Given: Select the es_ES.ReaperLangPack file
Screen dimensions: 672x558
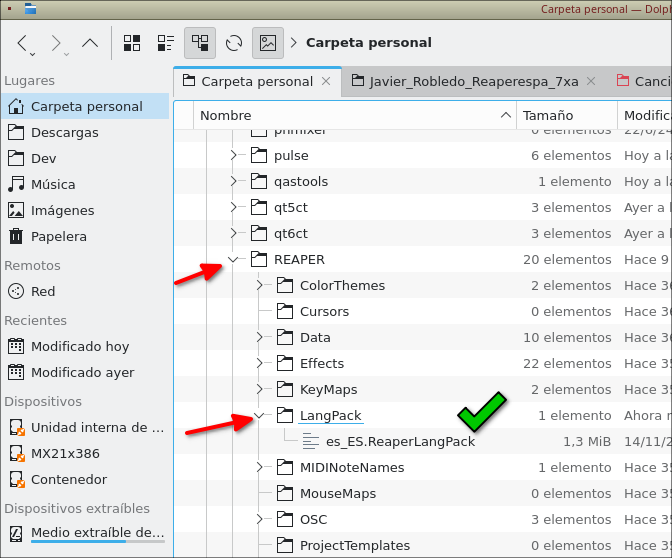Looking at the screenshot, I should (400, 442).
